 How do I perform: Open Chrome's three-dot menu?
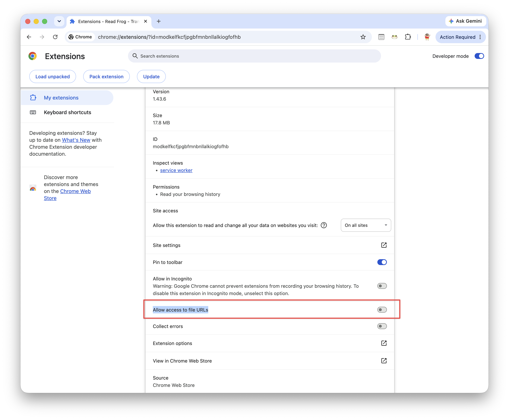click(480, 37)
